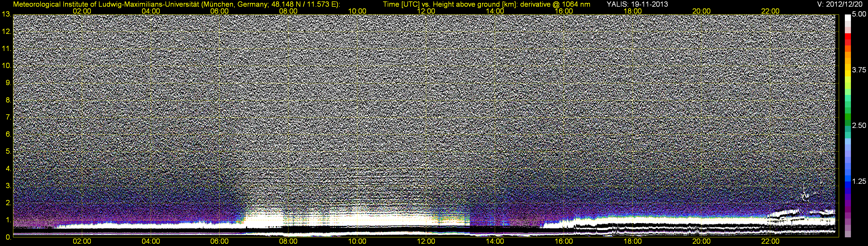Viewport: 868px width, 246px height.
Task: Click the height axis label 12
Action: [x=6, y=32]
